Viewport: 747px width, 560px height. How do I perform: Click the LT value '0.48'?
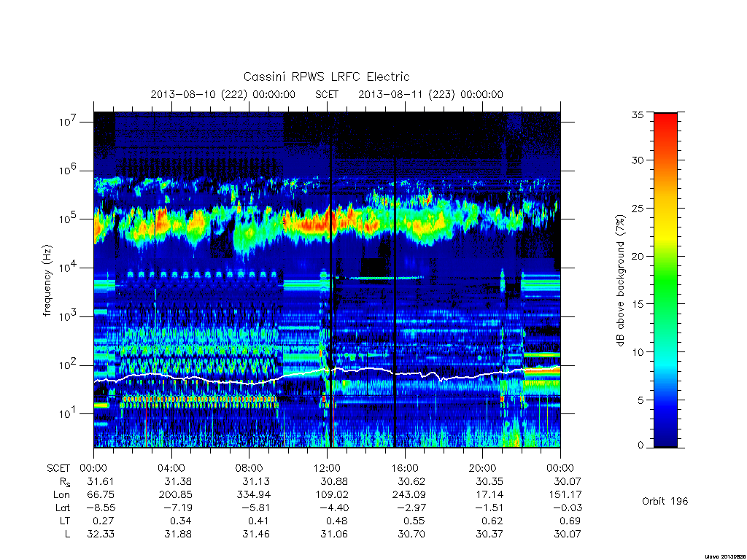click(x=337, y=521)
